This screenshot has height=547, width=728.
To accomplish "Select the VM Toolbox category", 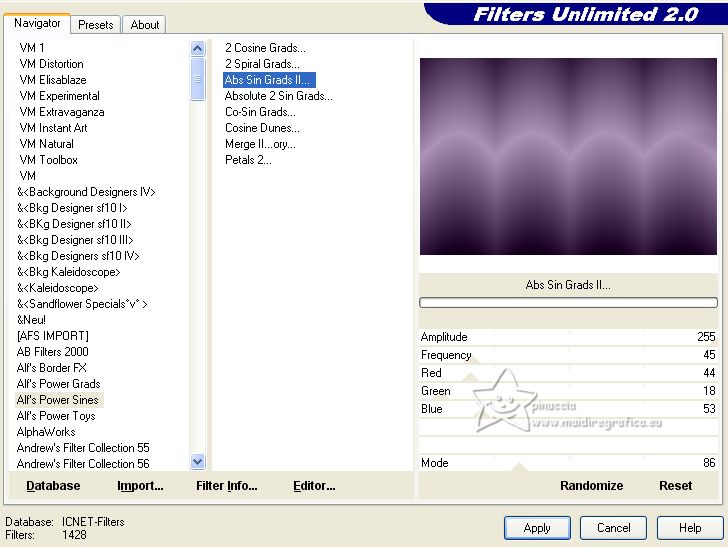I will click(x=49, y=160).
